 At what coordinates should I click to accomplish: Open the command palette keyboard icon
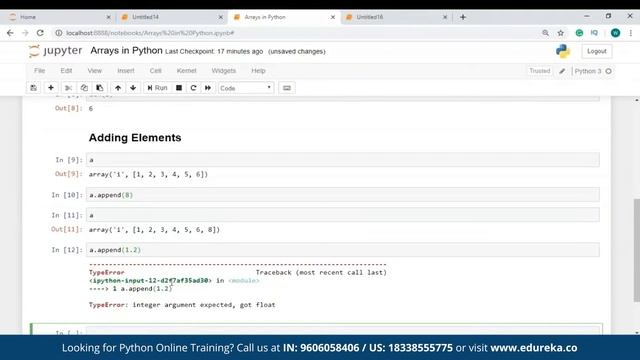pos(287,88)
